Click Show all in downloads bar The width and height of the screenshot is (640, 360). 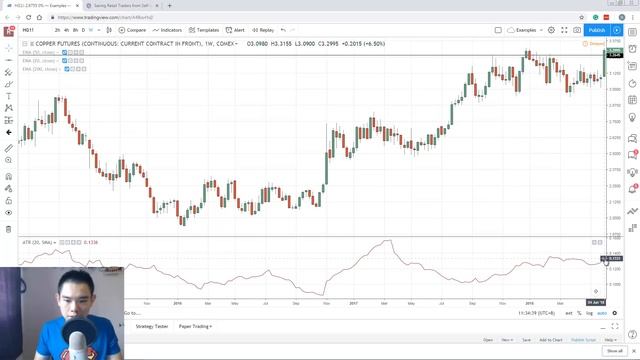[614, 351]
